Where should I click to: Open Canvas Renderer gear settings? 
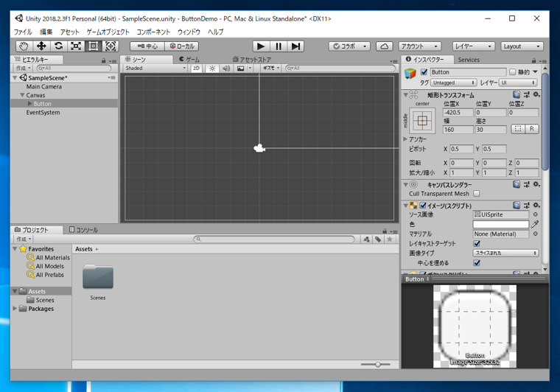coord(536,184)
